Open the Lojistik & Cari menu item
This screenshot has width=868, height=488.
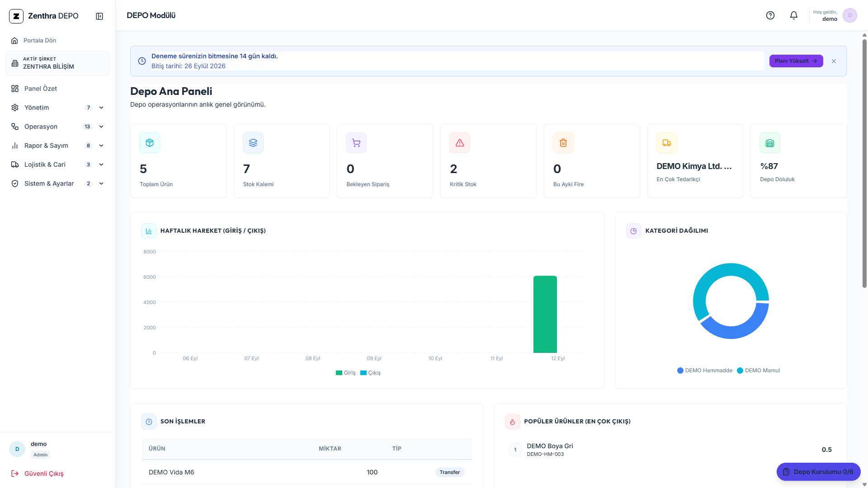pyautogui.click(x=57, y=164)
